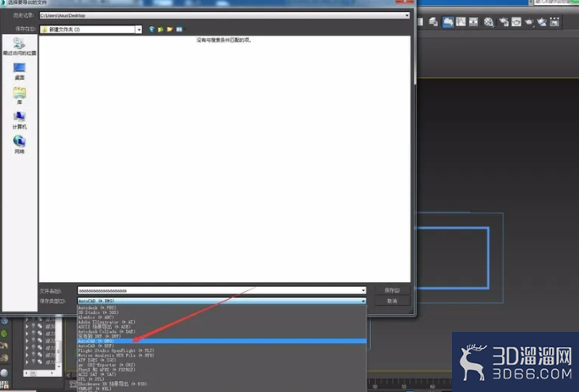The image size is (579, 392).
Task: Click the 历史记录 path field showing Desktop
Action: [222, 15]
